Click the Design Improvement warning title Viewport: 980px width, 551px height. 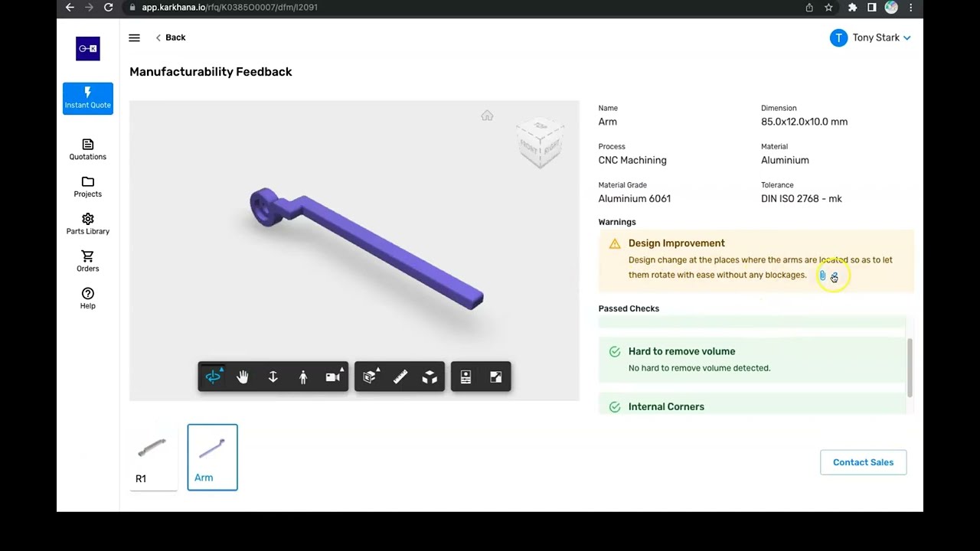click(x=676, y=243)
